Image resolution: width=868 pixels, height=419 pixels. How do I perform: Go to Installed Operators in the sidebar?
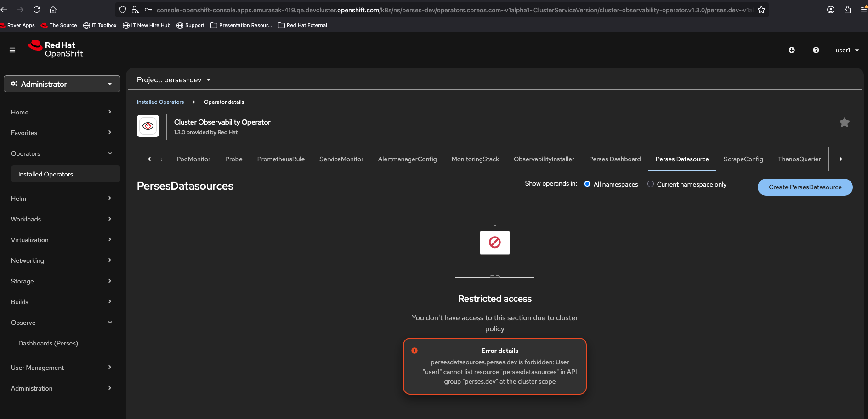tap(66, 174)
